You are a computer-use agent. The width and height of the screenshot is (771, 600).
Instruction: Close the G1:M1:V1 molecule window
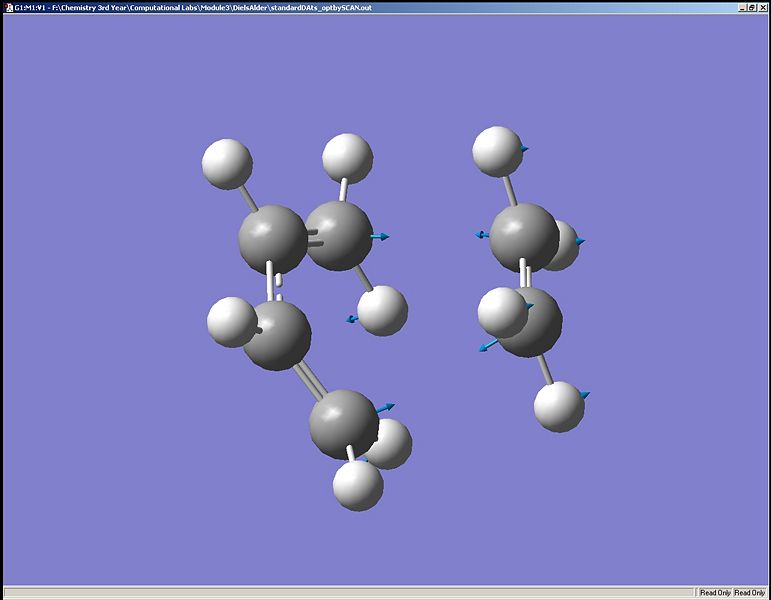tap(761, 7)
